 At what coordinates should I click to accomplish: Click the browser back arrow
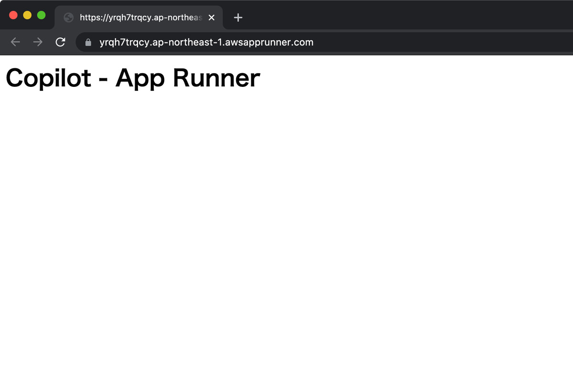tap(15, 42)
